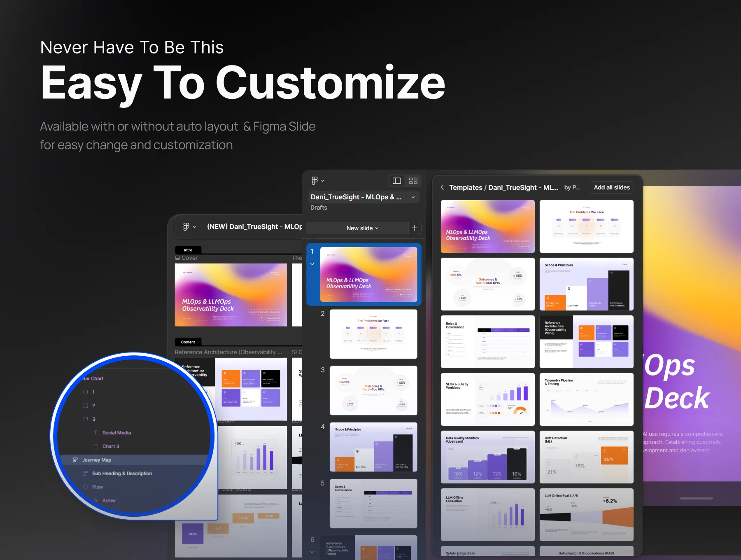Screen dimensions: 741x560
Task: Add SLOs & SLIs by Workload template
Action: [x=487, y=399]
